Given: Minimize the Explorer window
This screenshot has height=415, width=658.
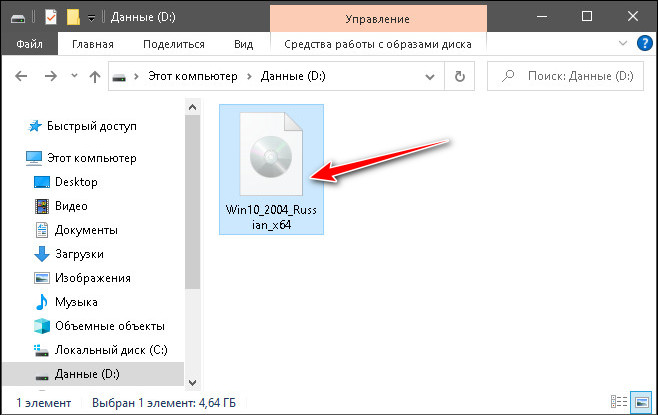Looking at the screenshot, I should coord(542,17).
